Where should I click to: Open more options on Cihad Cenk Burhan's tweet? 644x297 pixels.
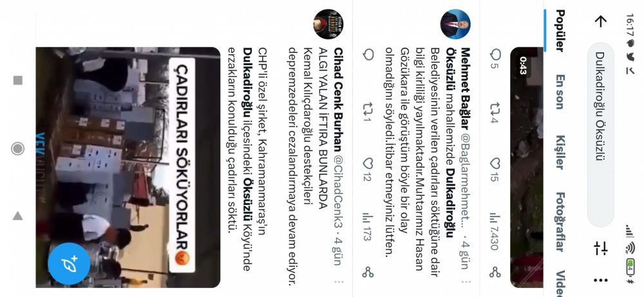click(339, 282)
